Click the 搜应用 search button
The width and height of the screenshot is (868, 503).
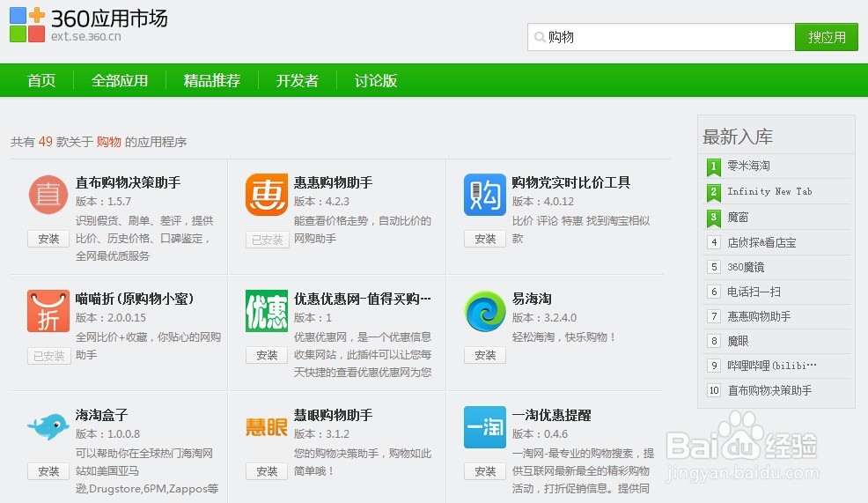(x=827, y=37)
